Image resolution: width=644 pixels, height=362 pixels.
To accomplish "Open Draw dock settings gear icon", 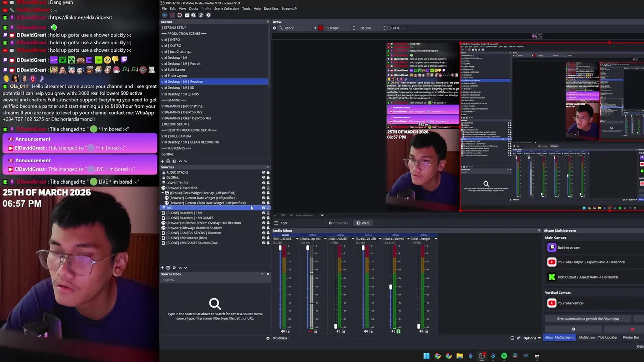I will (274, 28).
